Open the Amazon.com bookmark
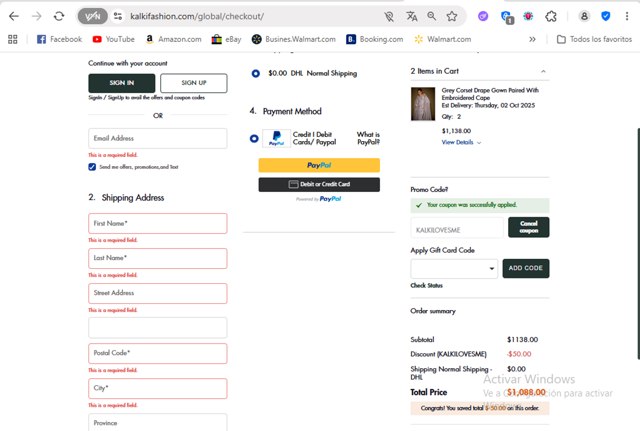 click(173, 39)
